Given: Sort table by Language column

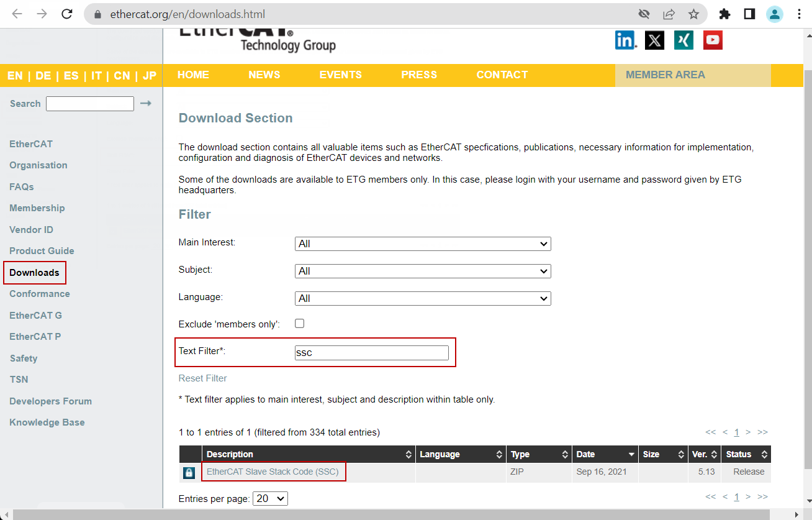Looking at the screenshot, I should pyautogui.click(x=461, y=454).
